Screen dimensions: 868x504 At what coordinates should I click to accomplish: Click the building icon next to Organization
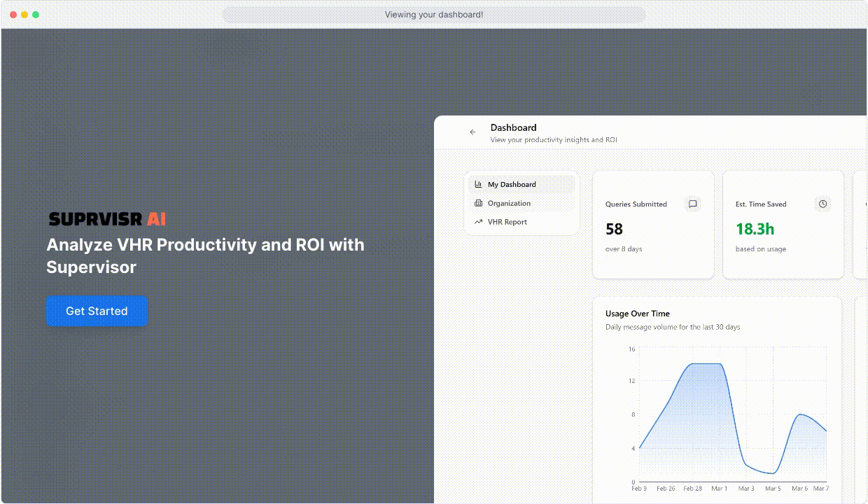478,204
